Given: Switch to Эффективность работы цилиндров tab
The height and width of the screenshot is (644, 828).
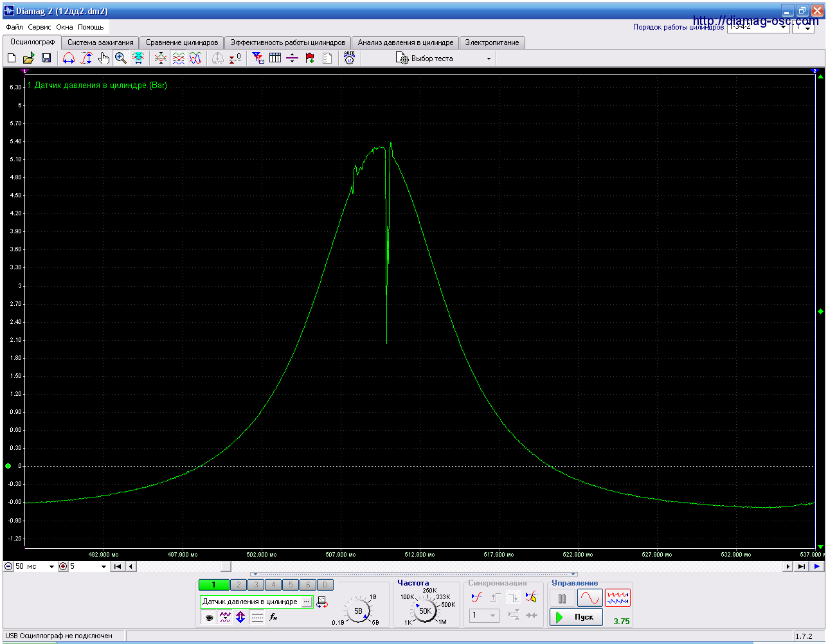Looking at the screenshot, I should coord(288,42).
